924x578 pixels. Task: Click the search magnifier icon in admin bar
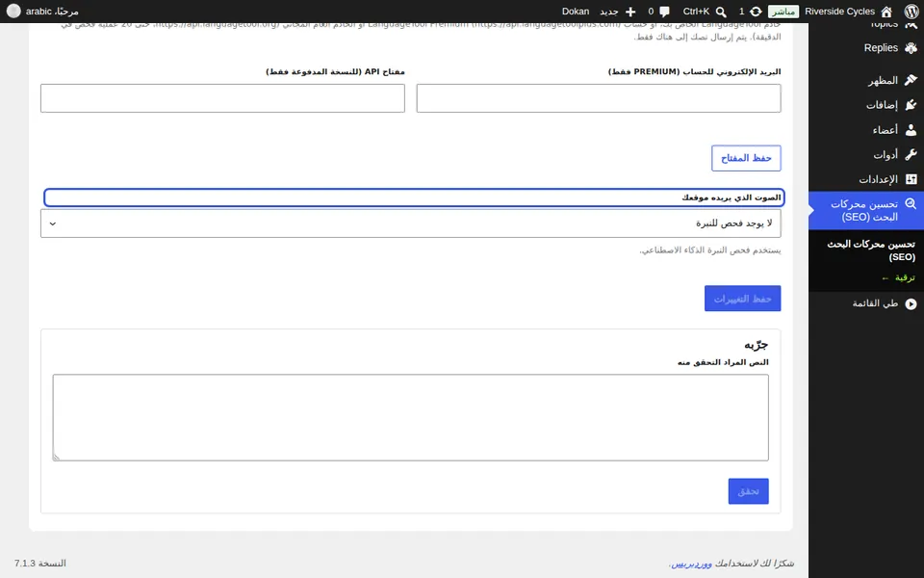point(721,12)
